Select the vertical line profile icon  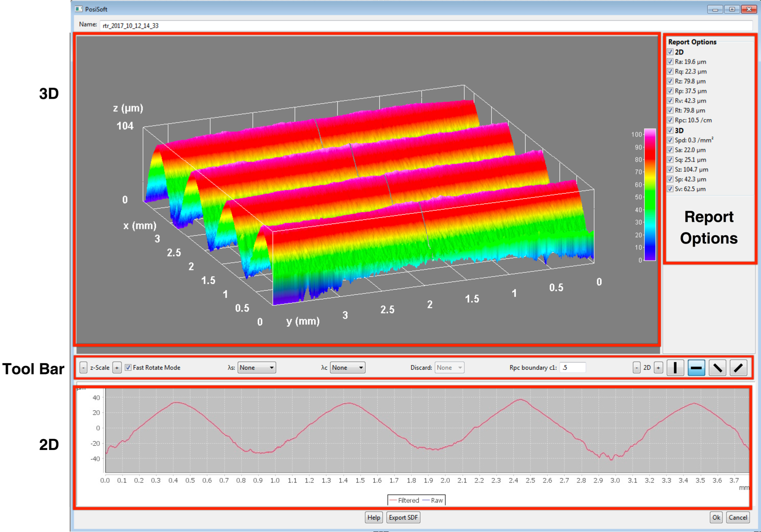tap(675, 368)
